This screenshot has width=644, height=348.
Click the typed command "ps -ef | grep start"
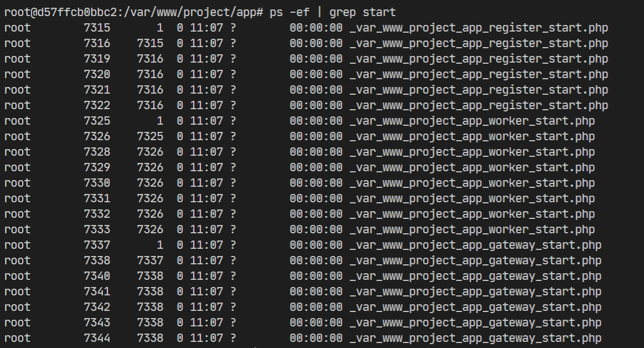coord(333,12)
